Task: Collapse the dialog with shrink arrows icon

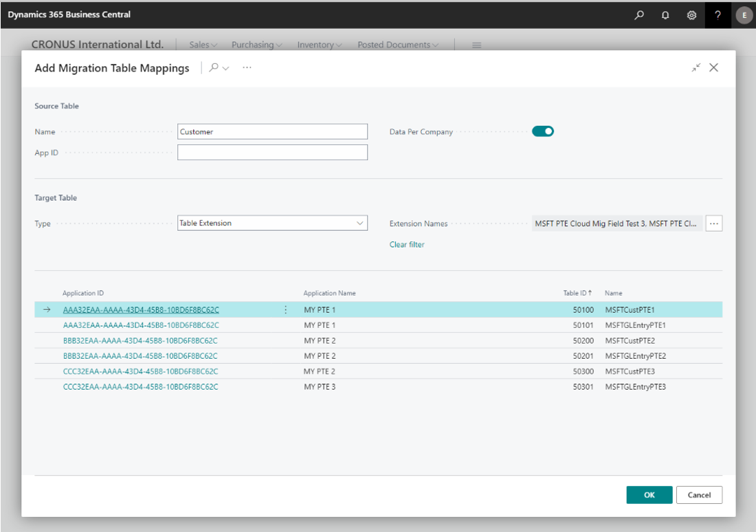Action: click(696, 67)
